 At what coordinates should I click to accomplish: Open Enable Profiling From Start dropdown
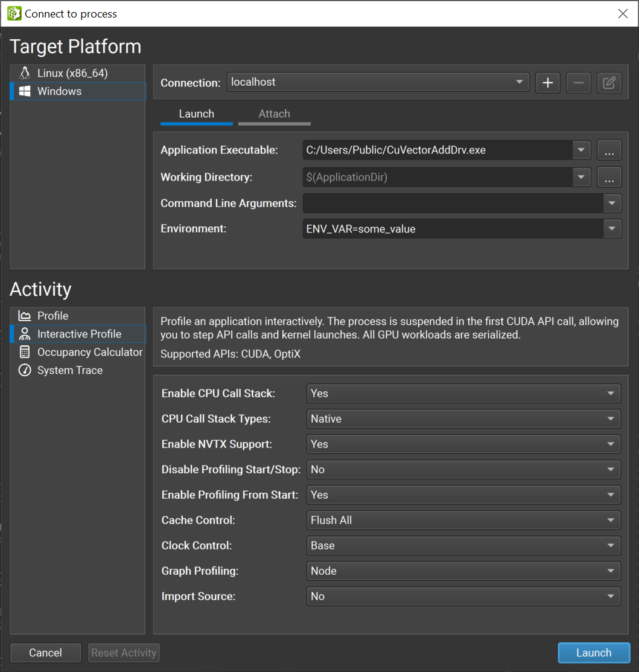coord(463,494)
